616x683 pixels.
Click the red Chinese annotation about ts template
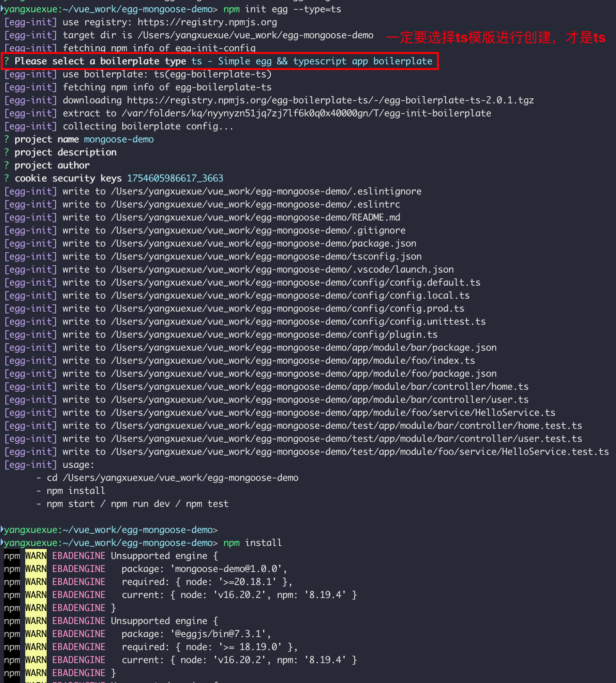[495, 38]
